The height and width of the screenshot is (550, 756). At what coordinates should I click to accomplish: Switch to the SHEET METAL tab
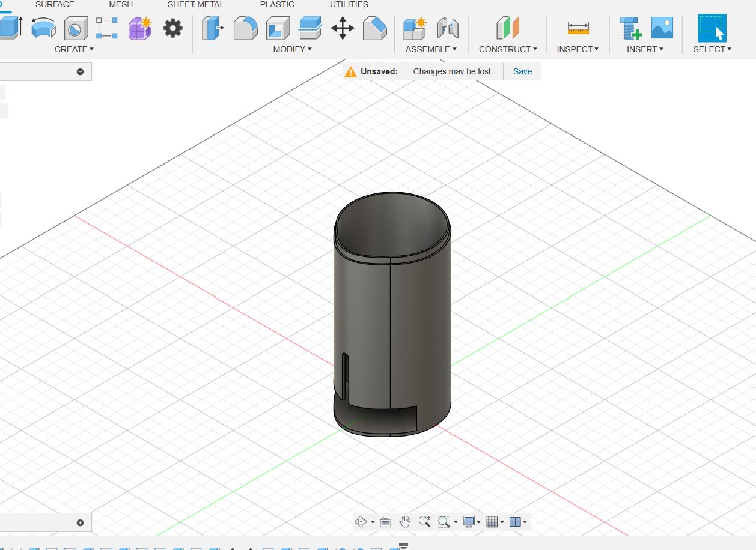(x=195, y=4)
